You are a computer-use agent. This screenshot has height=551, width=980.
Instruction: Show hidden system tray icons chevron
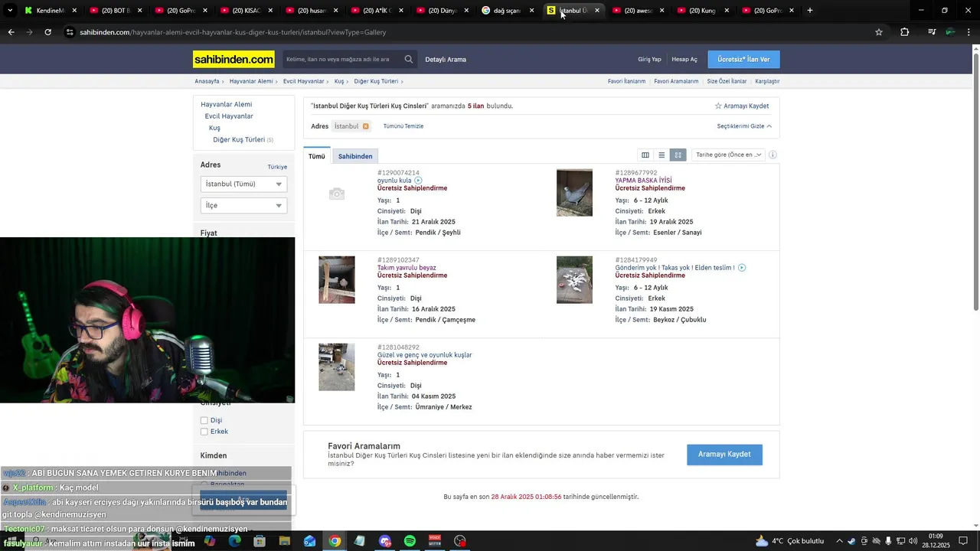pyautogui.click(x=839, y=541)
